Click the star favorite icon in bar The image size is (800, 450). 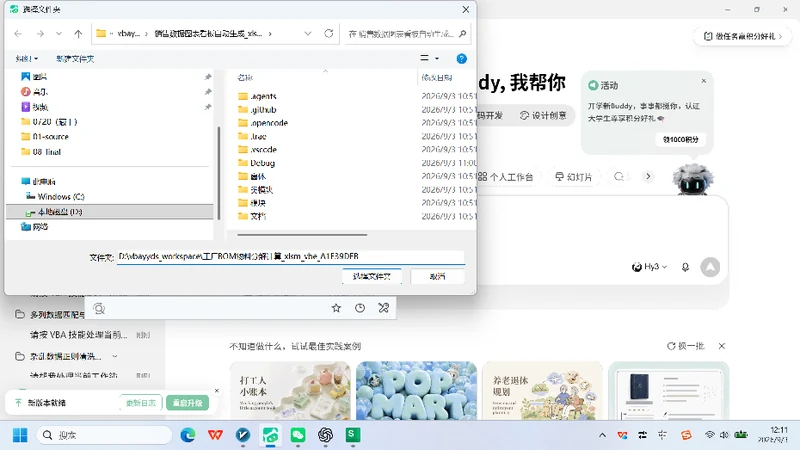(x=336, y=308)
